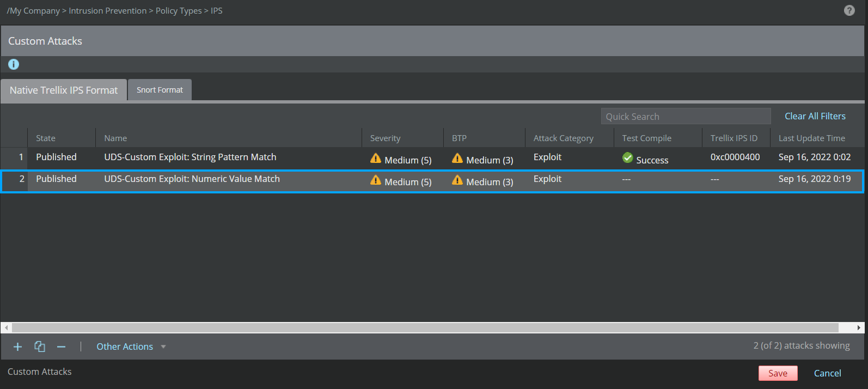Screen dimensions: 868x389
Task: Click the Severity warning icon in row 1
Action: coord(376,159)
